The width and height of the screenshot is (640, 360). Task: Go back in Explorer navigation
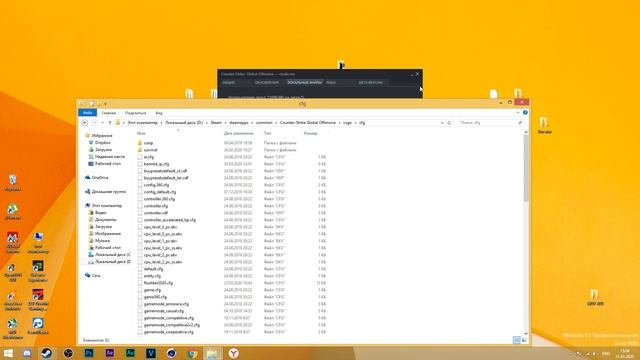point(85,123)
